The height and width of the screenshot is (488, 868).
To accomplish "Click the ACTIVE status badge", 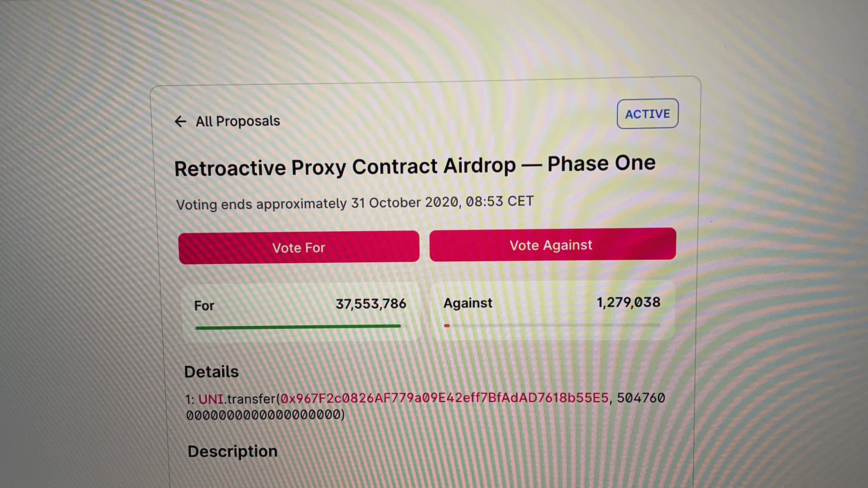I will [x=647, y=114].
